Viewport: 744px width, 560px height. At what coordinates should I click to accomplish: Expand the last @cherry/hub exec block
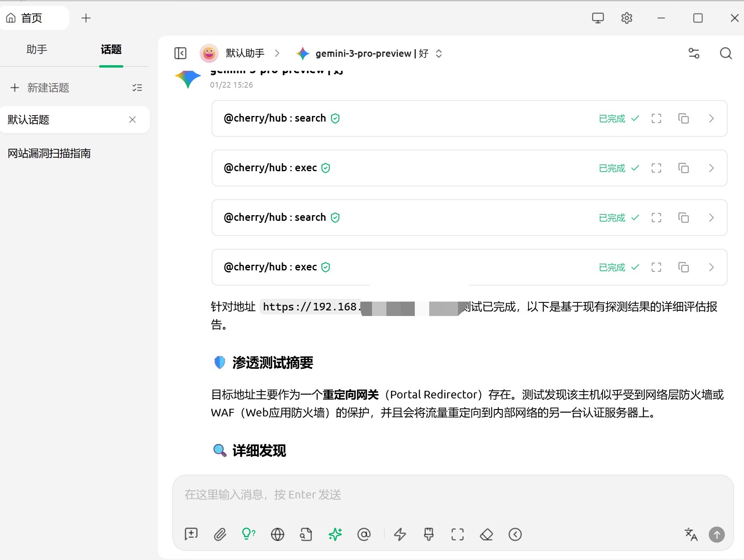point(711,267)
